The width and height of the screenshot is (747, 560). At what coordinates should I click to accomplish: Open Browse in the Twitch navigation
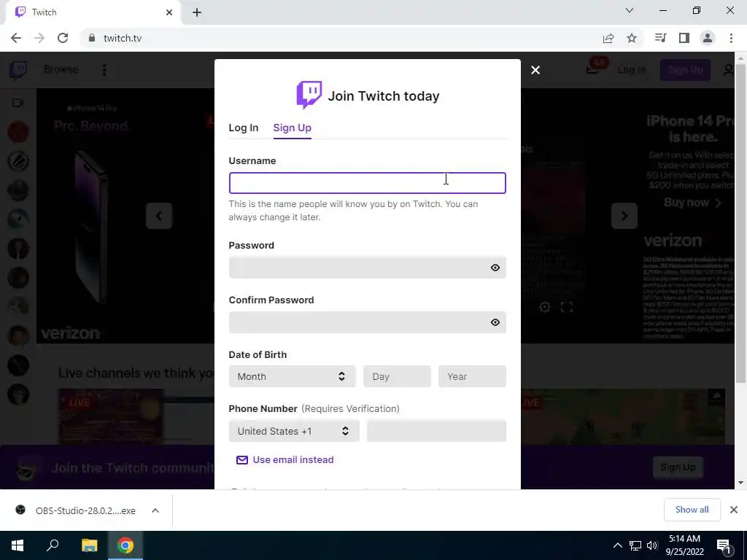[x=61, y=69]
